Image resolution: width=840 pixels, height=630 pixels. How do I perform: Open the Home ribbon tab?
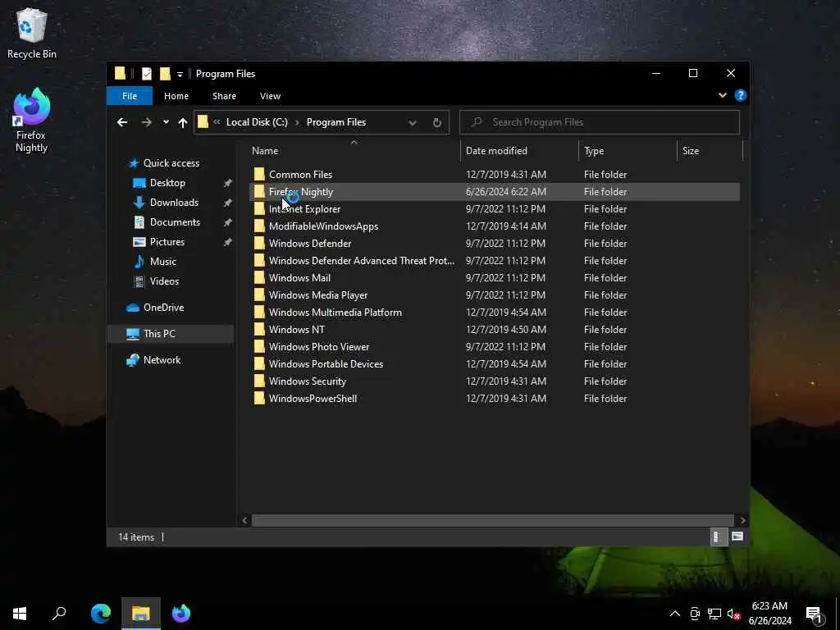[x=176, y=96]
